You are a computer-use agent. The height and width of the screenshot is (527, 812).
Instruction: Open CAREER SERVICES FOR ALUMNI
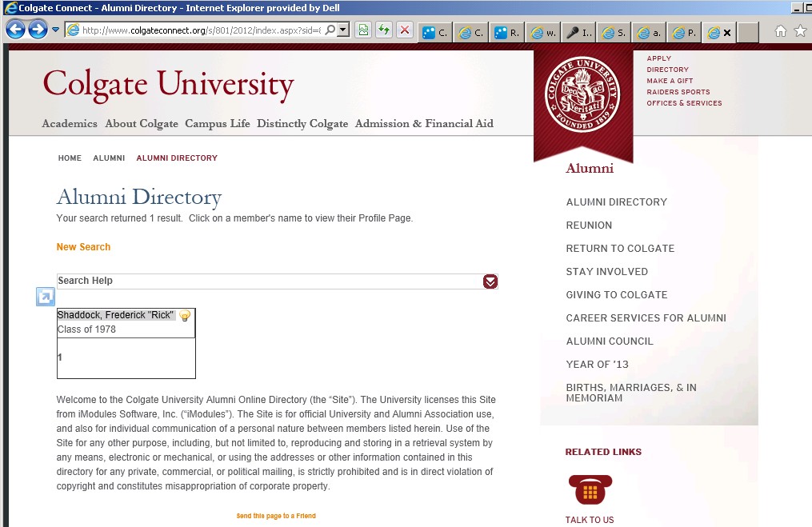pyautogui.click(x=646, y=317)
